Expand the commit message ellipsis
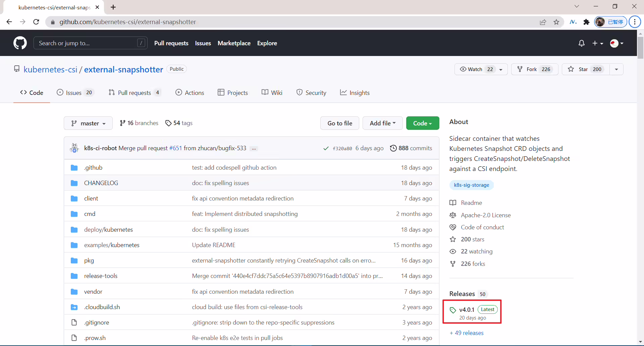 [x=254, y=149]
